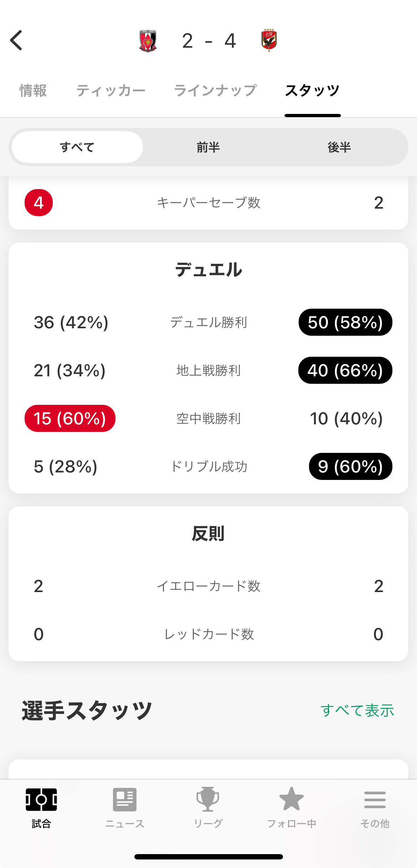Open the home team crest
Screen dimensions: 417x868
(148, 41)
